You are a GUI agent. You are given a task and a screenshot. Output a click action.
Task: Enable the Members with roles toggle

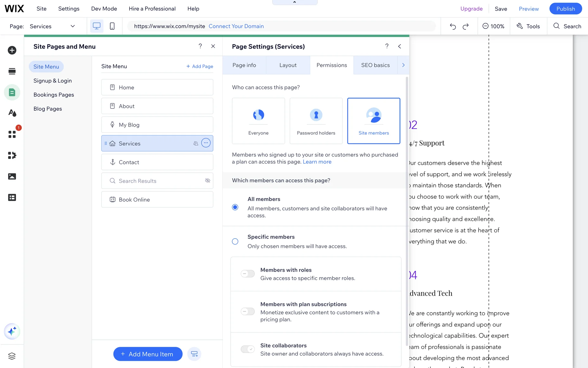(x=247, y=274)
